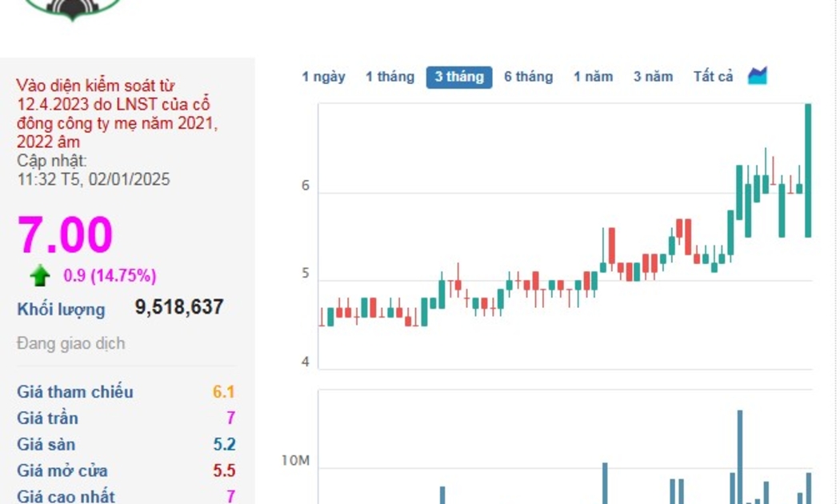Click the company logo at top left
The height and width of the screenshot is (504, 840).
(x=71, y=10)
